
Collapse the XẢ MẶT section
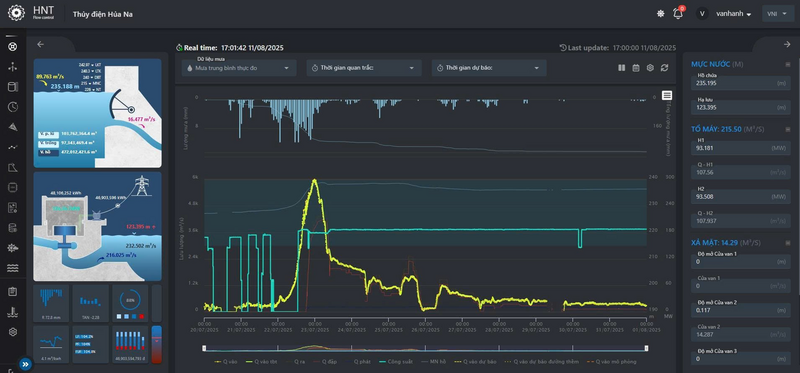[x=788, y=242]
